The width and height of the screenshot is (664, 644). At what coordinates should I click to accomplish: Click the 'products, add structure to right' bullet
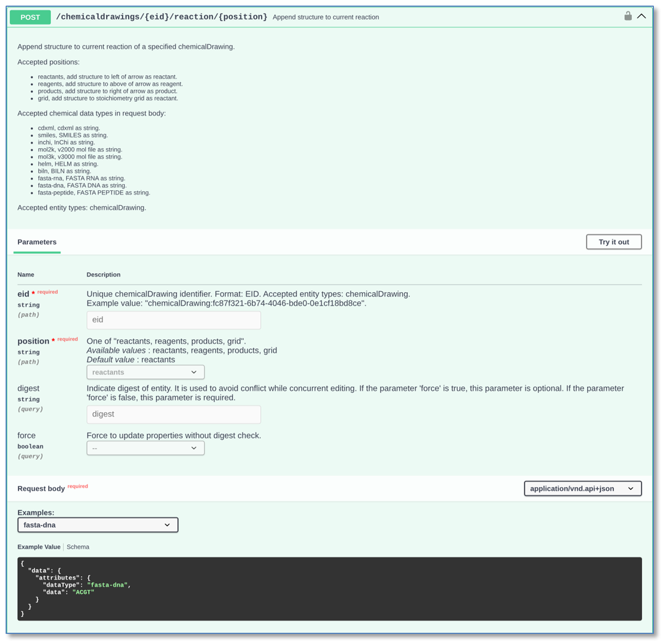coord(108,91)
